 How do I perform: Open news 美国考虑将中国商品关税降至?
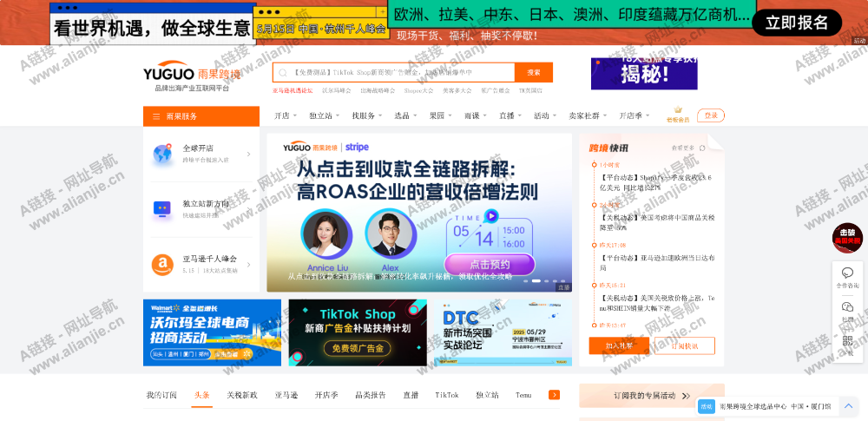658,223
